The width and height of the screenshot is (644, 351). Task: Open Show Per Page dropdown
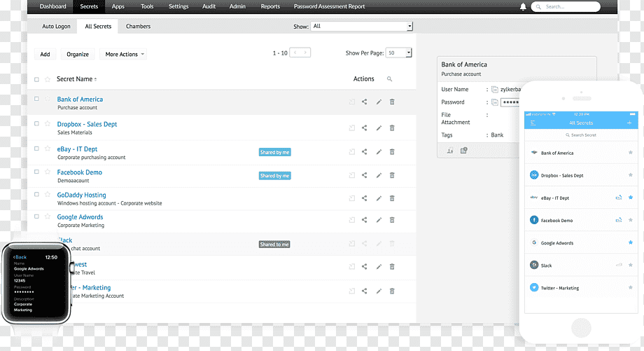pyautogui.click(x=398, y=53)
